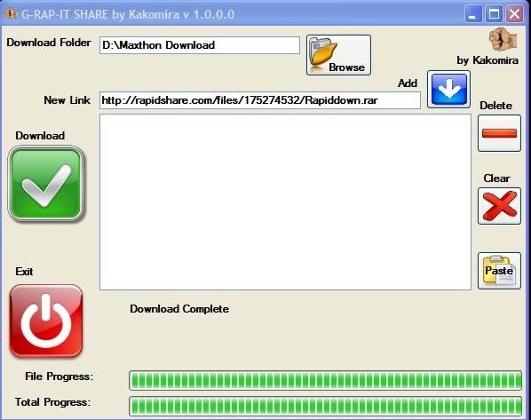The height and width of the screenshot is (420, 531).
Task: Click the File Progress bar
Action: [326, 380]
